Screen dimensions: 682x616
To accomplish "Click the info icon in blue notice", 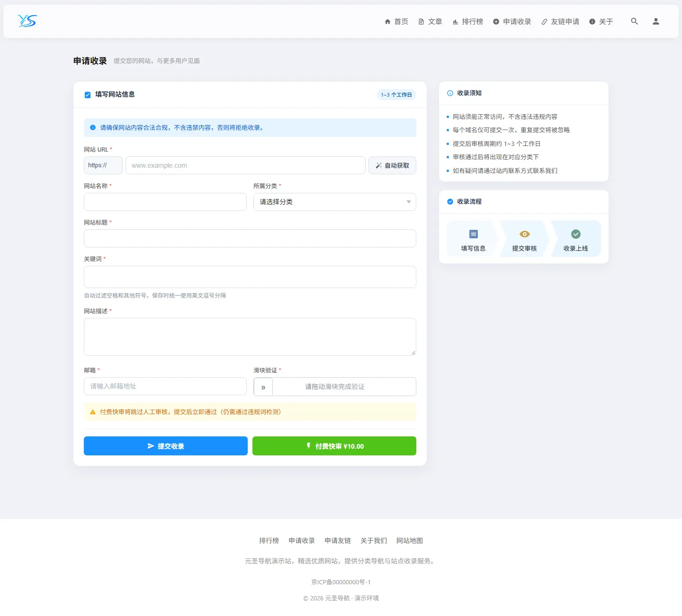I will pyautogui.click(x=93, y=127).
